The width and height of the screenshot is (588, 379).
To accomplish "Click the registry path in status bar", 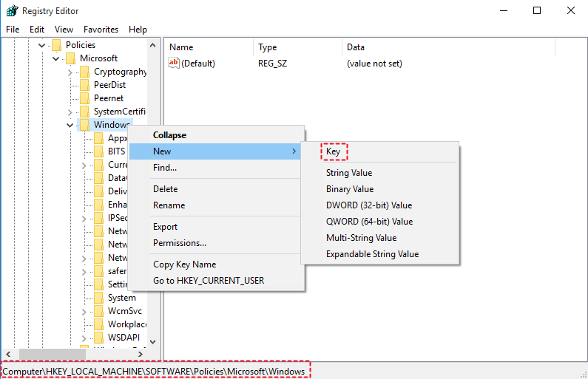I will 154,372.
